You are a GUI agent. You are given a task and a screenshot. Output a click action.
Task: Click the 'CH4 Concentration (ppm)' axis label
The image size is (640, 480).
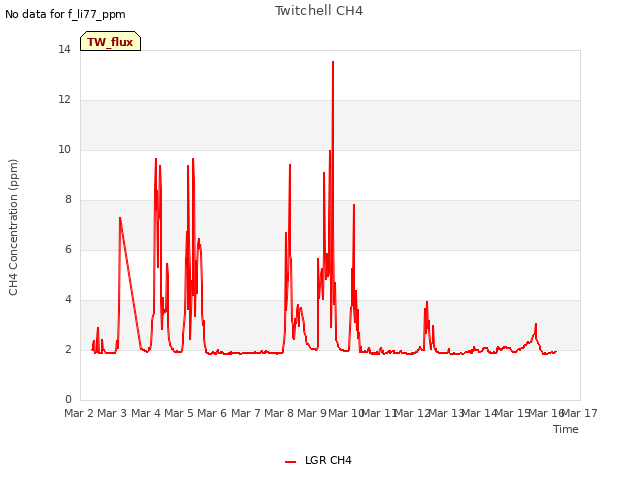click(13, 227)
